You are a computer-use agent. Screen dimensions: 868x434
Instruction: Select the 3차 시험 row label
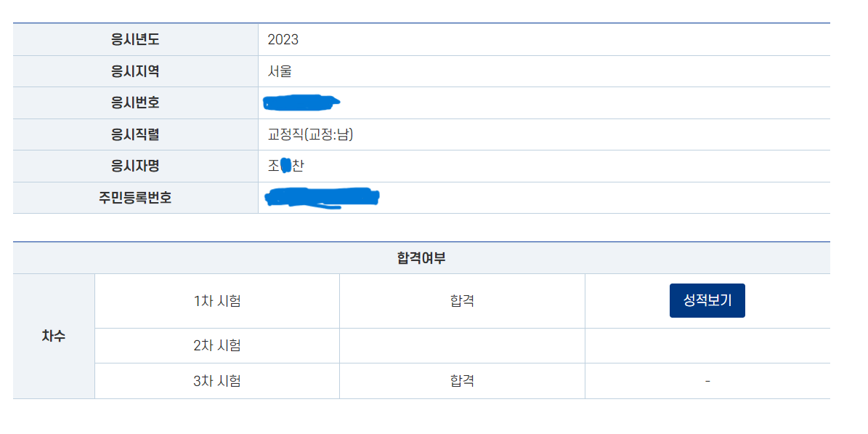[217, 381]
